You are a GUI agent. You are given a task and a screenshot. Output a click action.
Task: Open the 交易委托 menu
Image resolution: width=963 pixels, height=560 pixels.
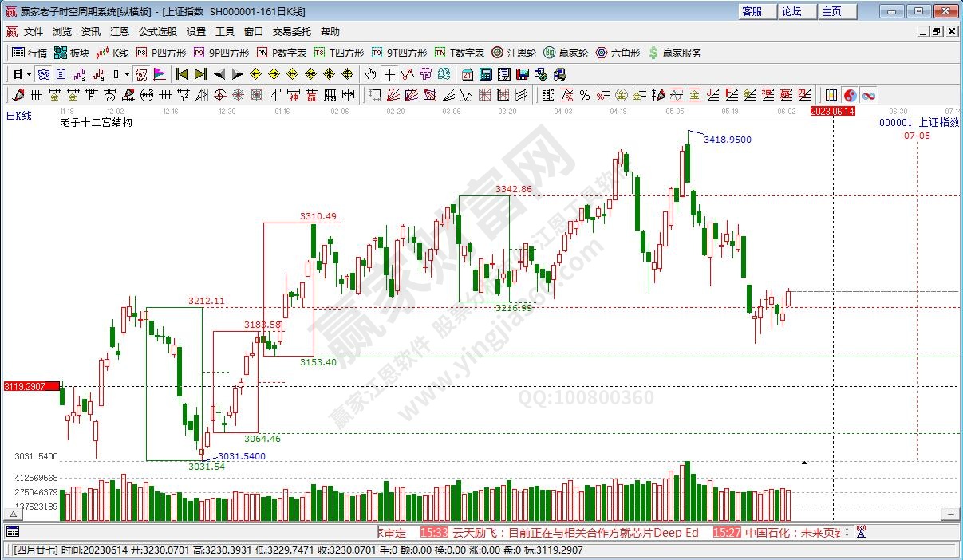[x=291, y=32]
